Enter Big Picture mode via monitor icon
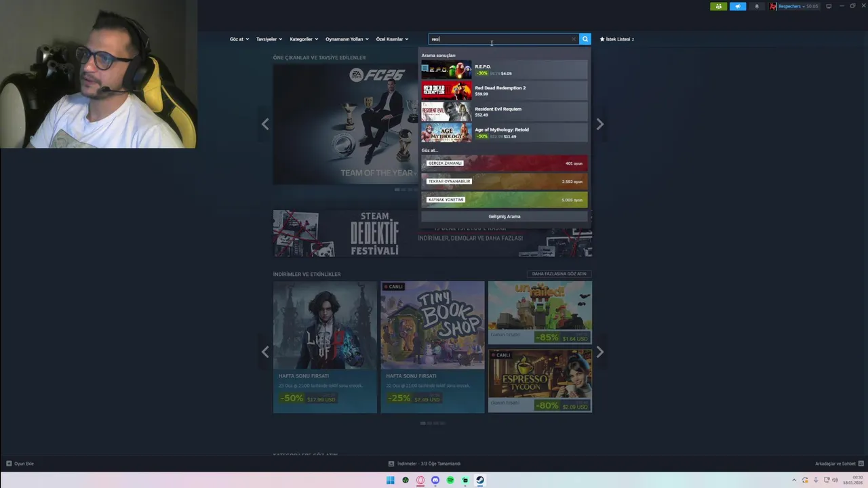The height and width of the screenshot is (488, 868). [829, 6]
